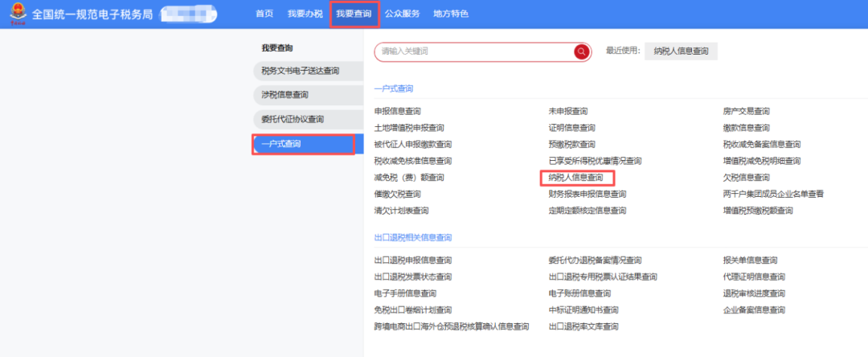The height and width of the screenshot is (357, 868).
Task: Select 一户式查询 sidebar item
Action: (x=281, y=144)
